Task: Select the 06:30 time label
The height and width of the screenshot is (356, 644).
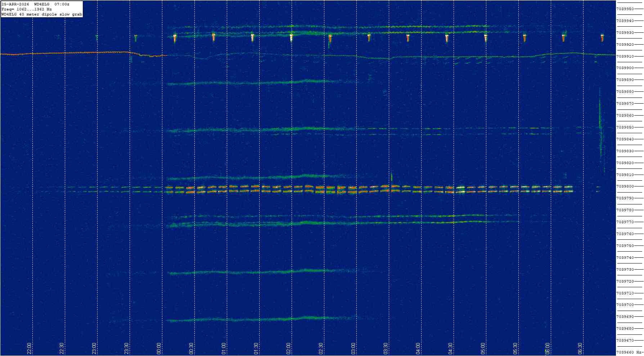Action: coord(580,348)
